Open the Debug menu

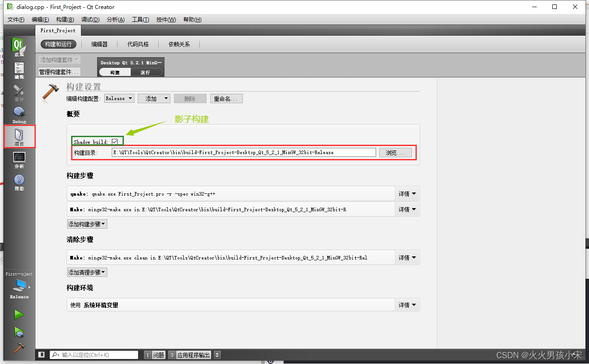90,20
